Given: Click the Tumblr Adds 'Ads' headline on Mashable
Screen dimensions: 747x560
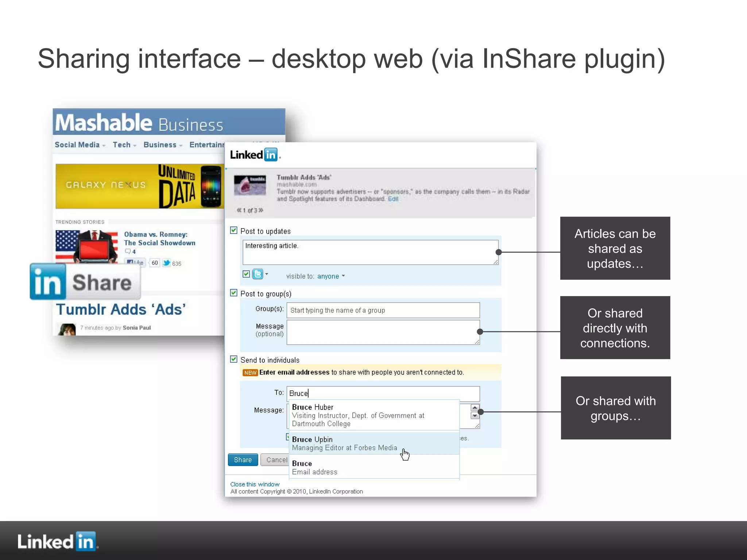Looking at the screenshot, I should [x=121, y=310].
